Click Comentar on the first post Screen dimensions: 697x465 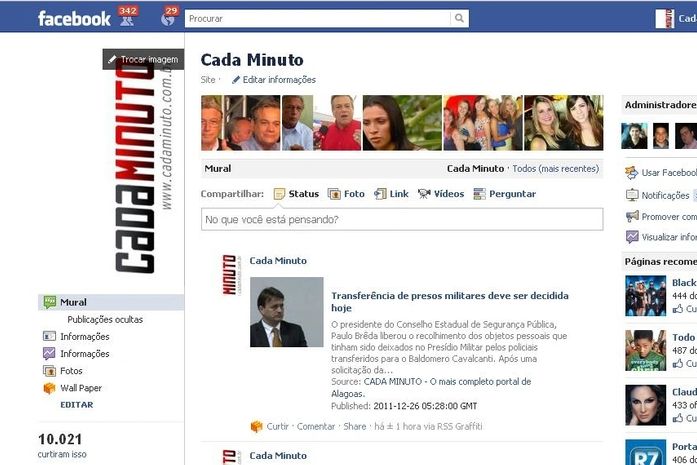(x=316, y=426)
